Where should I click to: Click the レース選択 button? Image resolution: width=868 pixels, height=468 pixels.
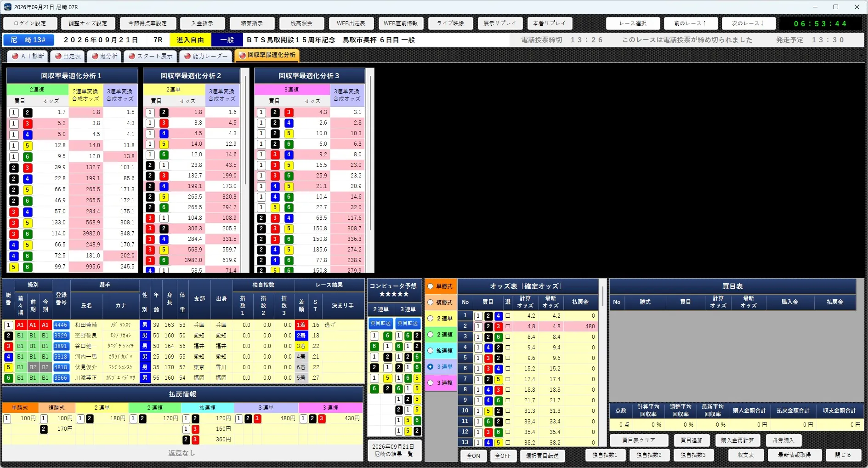point(633,23)
